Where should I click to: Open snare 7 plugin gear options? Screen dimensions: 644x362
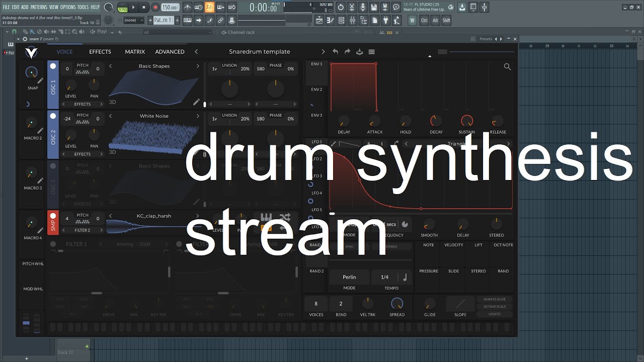(x=25, y=39)
